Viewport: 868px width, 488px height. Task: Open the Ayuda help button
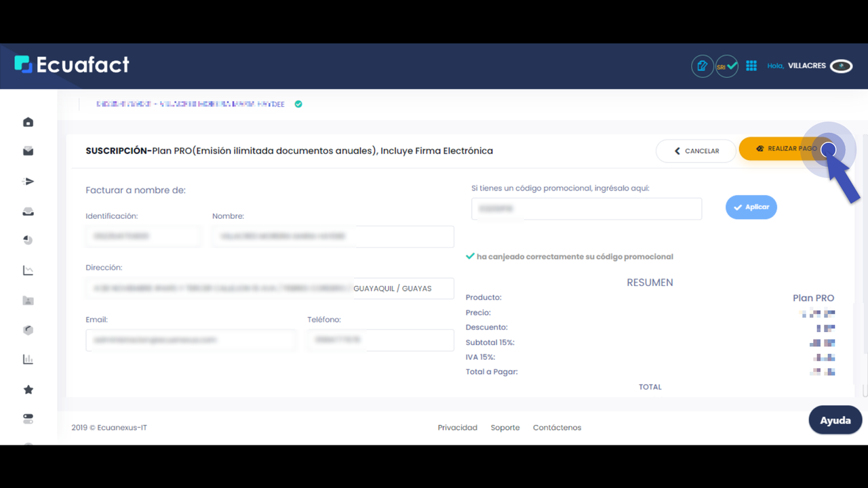[x=835, y=420]
